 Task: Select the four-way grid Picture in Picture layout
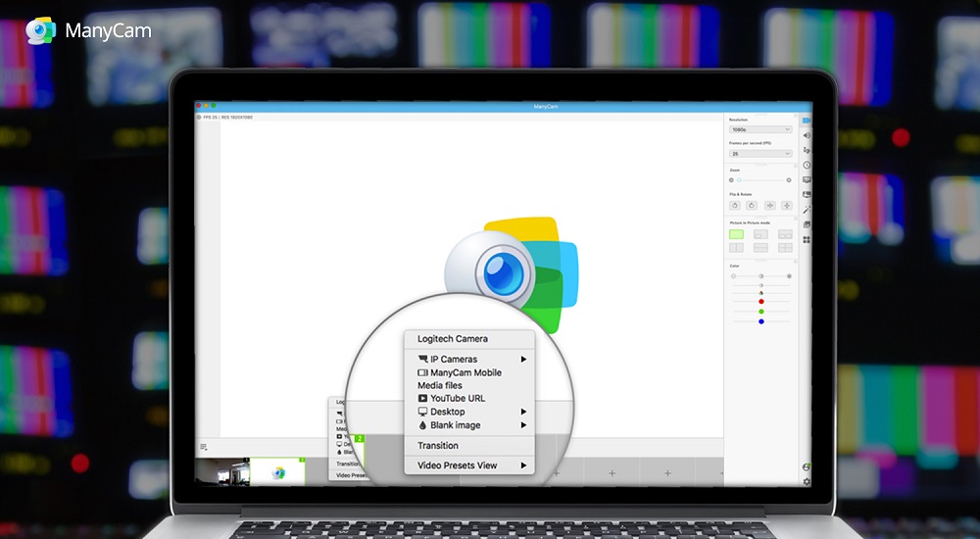pyautogui.click(x=785, y=248)
